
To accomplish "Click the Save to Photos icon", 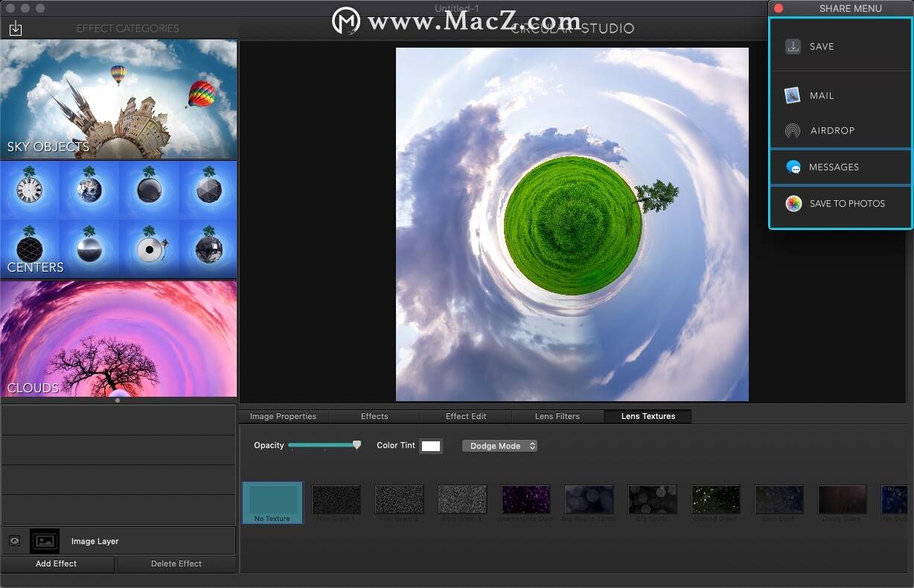I will 793,204.
